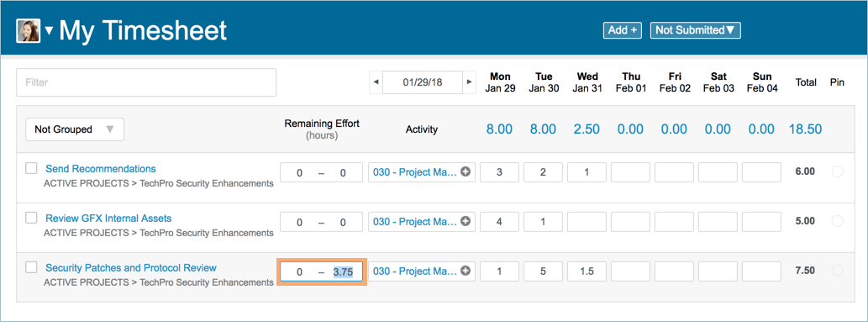The height and width of the screenshot is (332, 868).
Task: Open the Not Grouped dropdown
Action: pos(75,129)
